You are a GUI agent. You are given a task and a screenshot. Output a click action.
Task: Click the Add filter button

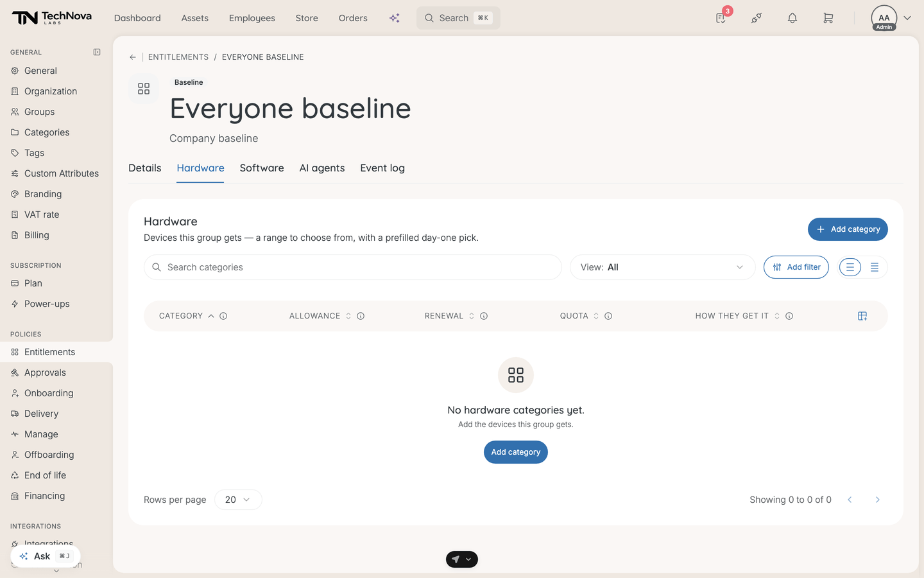click(796, 267)
